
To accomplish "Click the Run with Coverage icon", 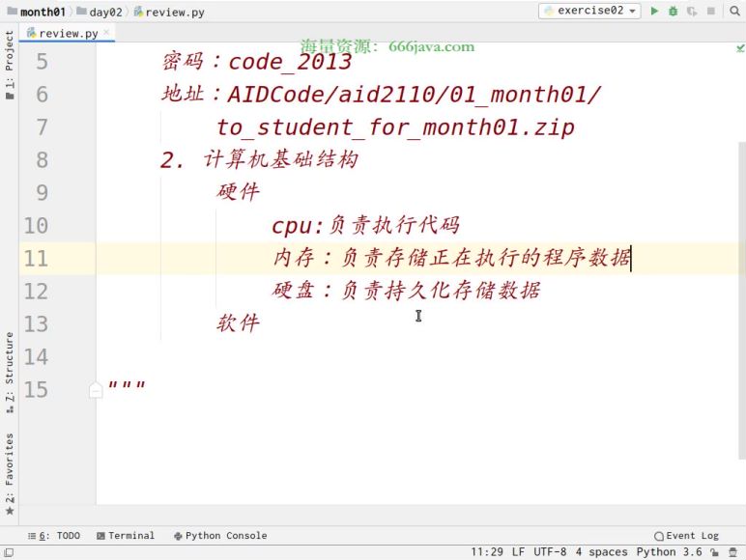I will (x=691, y=12).
